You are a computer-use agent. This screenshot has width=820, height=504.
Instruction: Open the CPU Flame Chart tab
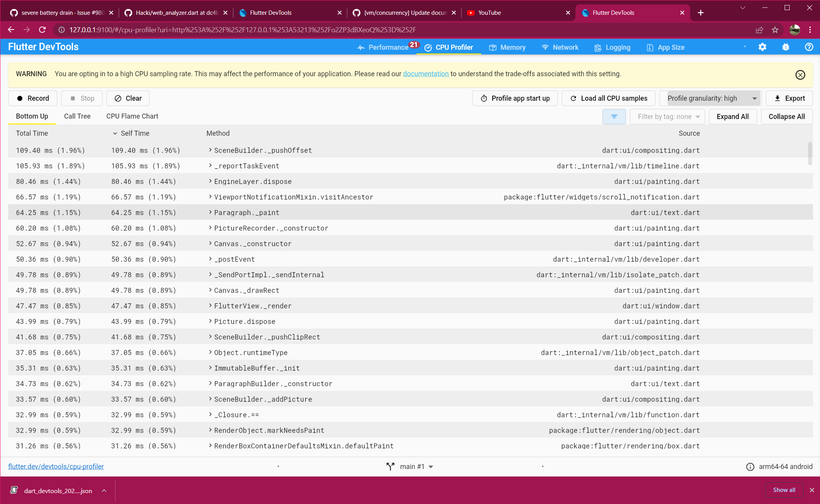[132, 116]
